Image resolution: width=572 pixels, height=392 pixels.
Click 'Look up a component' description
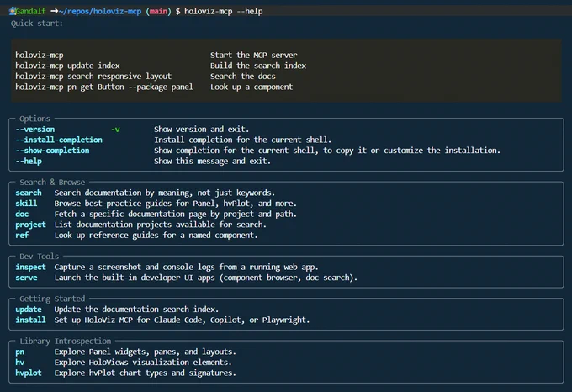tap(252, 87)
